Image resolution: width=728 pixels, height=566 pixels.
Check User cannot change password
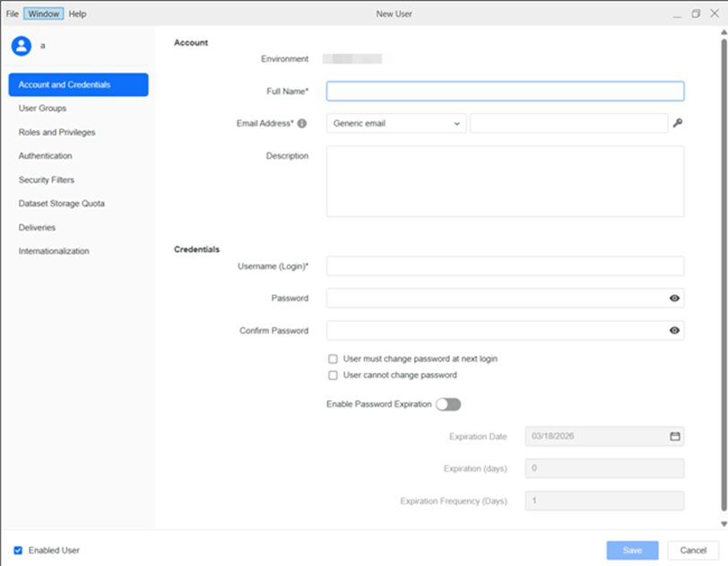pyautogui.click(x=333, y=375)
